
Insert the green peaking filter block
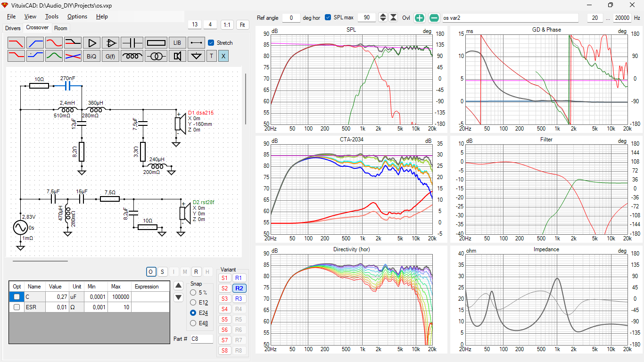coord(54,56)
